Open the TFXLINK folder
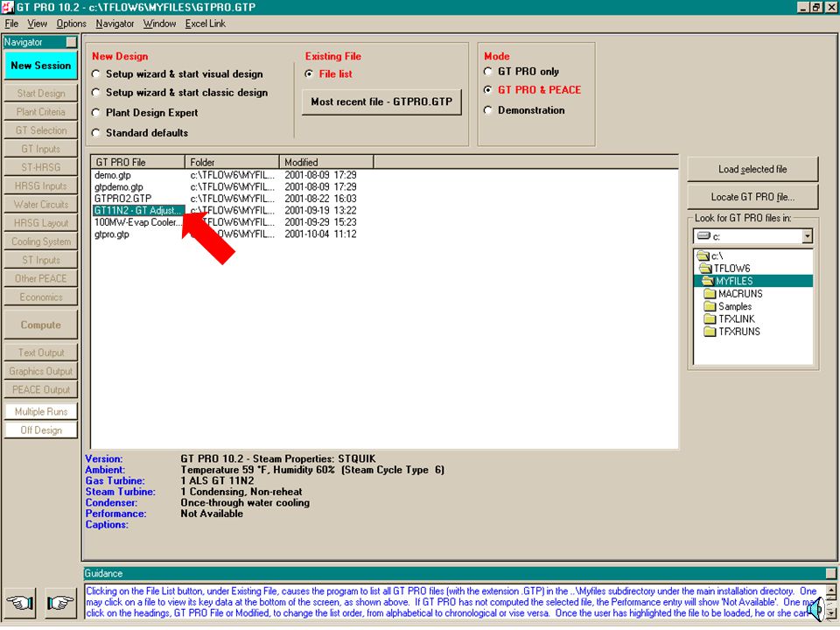840x630 pixels. pos(729,319)
